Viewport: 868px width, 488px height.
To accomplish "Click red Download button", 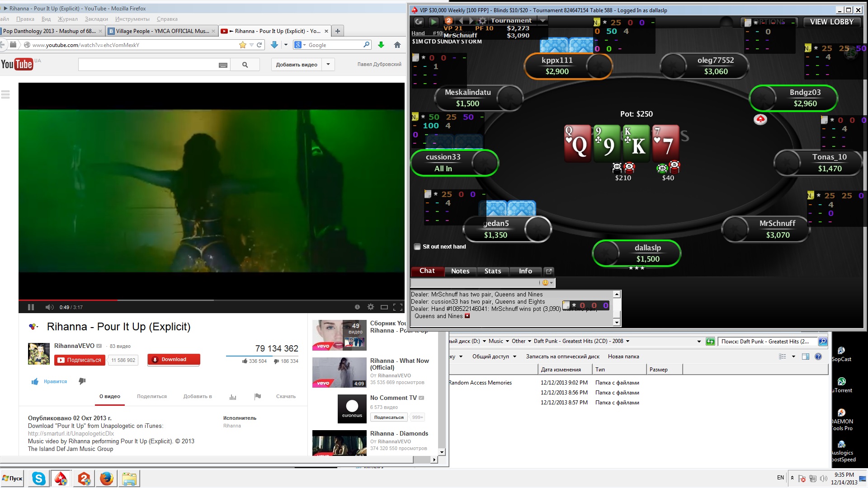I will (174, 360).
